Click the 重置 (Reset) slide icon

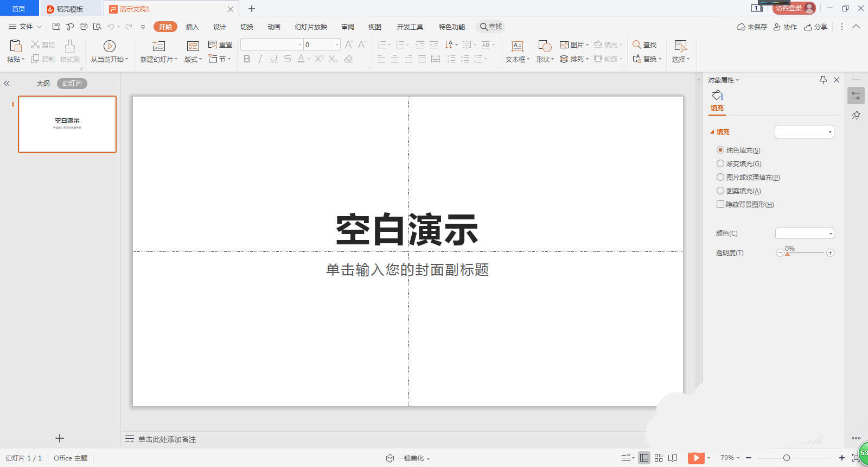point(213,45)
